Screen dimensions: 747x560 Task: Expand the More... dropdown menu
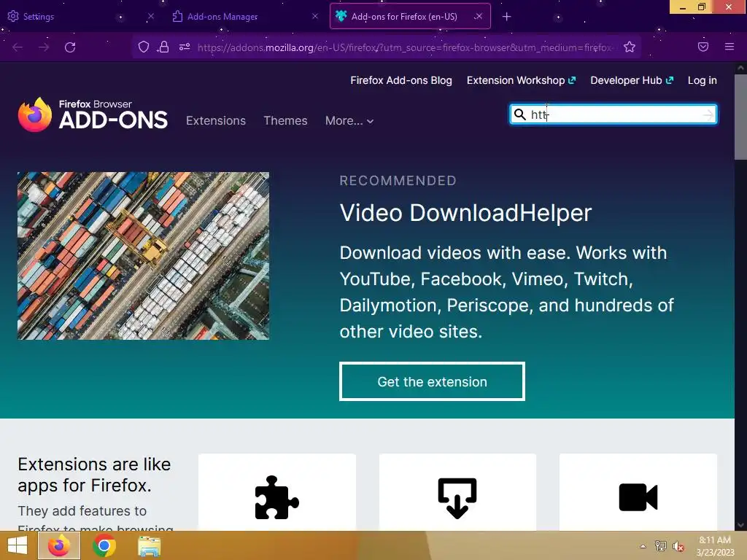(x=349, y=121)
